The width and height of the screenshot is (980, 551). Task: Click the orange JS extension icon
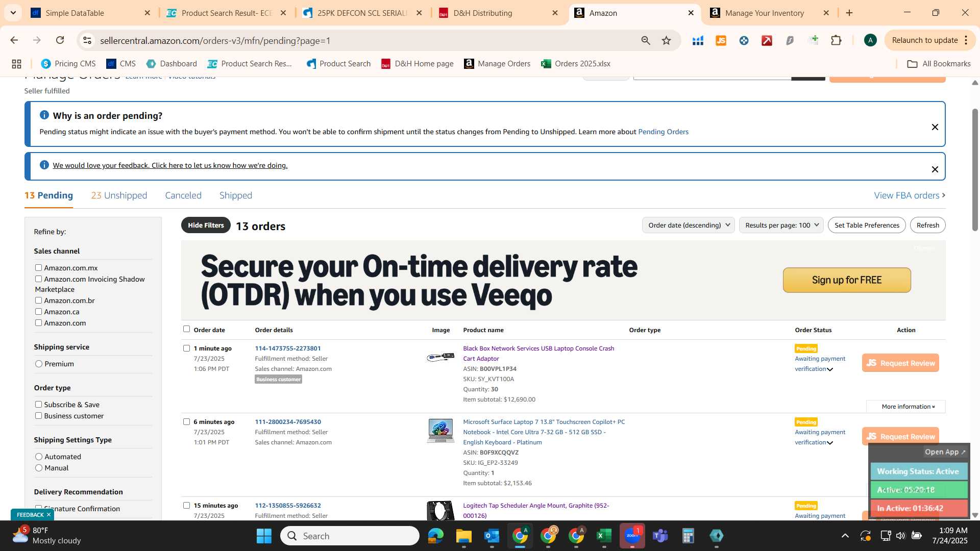721,40
